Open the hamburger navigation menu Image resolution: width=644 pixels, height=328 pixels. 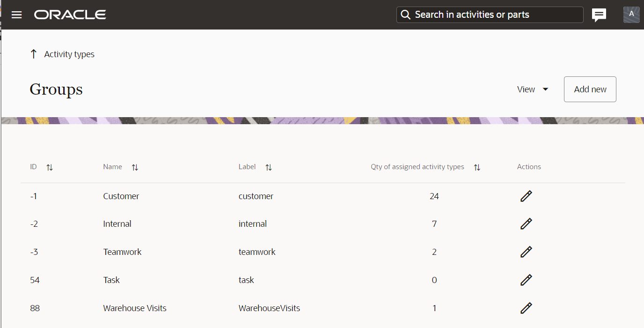coord(17,15)
